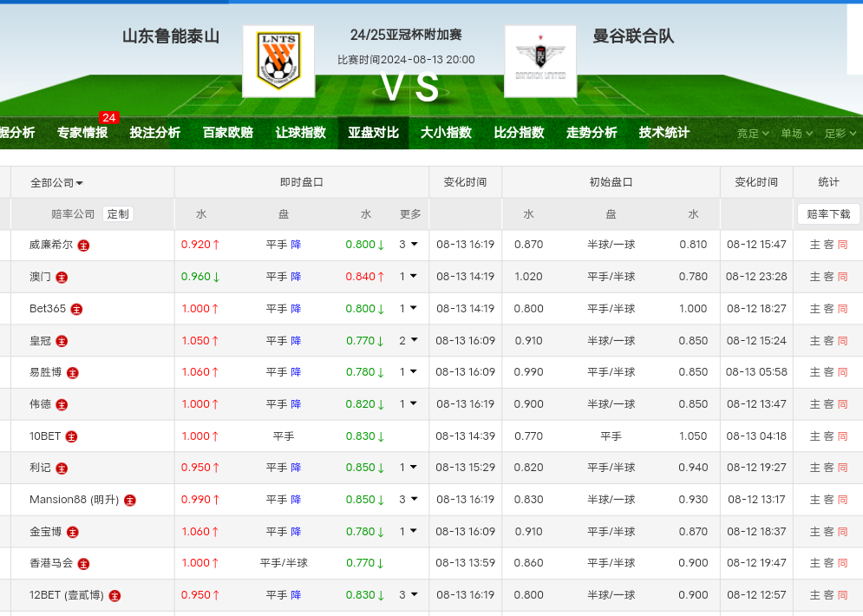
Task: Expand the 竞足 dropdown menu
Action: point(753,134)
